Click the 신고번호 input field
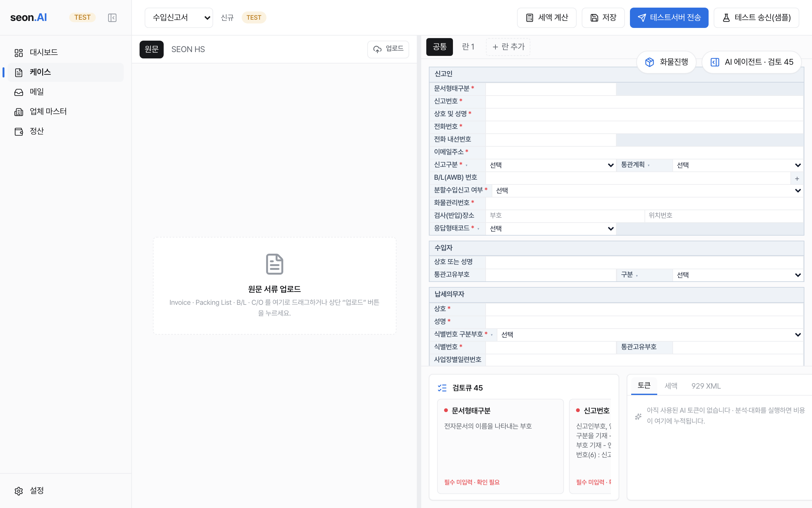812x508 pixels. [644, 102]
